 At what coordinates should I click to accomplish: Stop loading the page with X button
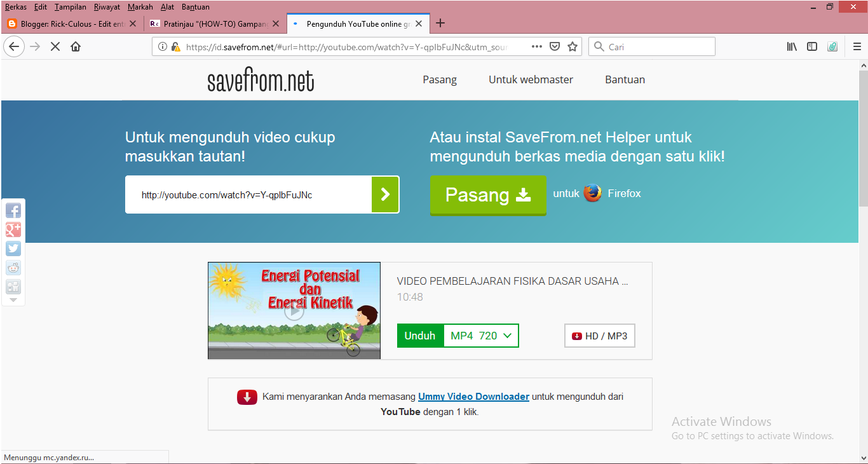[x=55, y=46]
